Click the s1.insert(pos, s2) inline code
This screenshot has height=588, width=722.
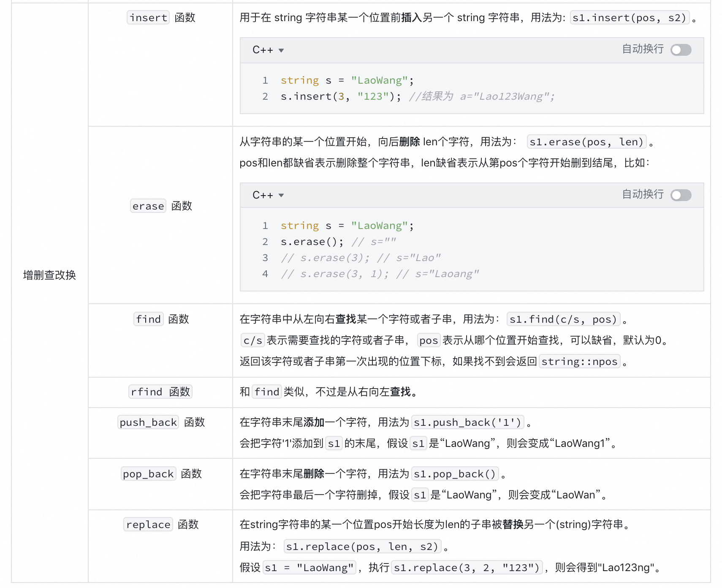[x=630, y=17]
